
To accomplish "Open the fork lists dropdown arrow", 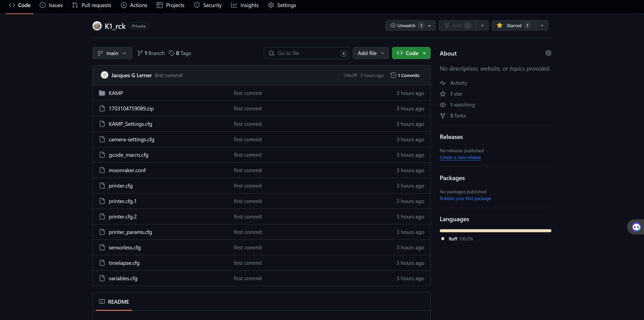I will coord(482,26).
